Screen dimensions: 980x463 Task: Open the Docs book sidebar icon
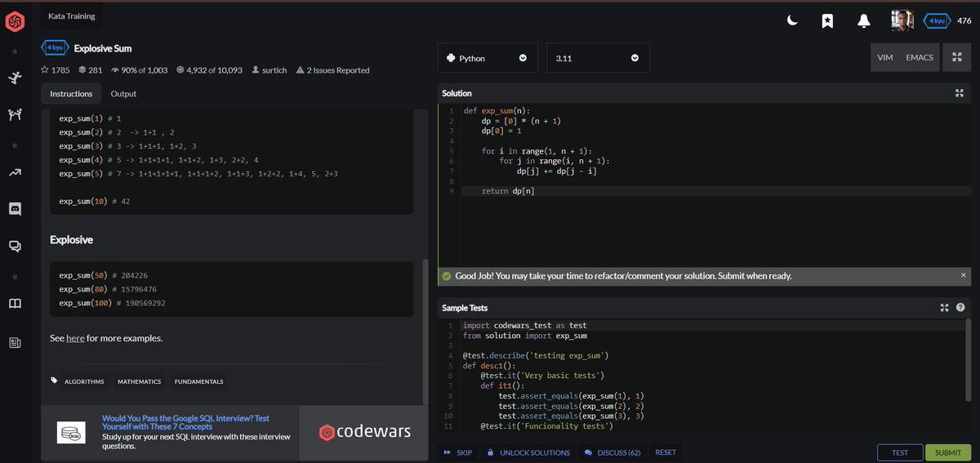point(15,304)
